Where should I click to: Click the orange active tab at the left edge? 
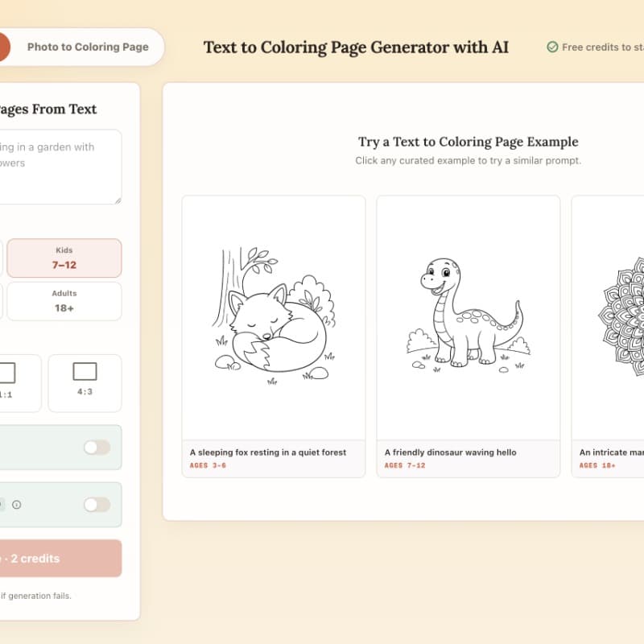click(5, 47)
